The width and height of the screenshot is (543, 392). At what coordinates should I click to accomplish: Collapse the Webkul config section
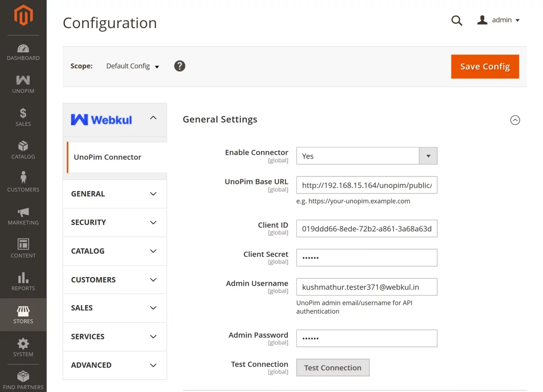pyautogui.click(x=153, y=118)
